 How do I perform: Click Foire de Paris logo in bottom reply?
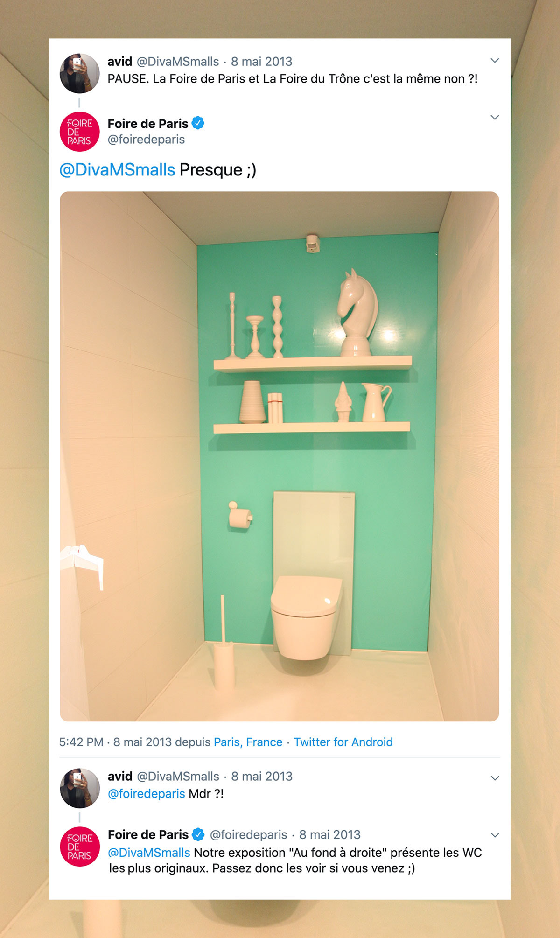(80, 847)
